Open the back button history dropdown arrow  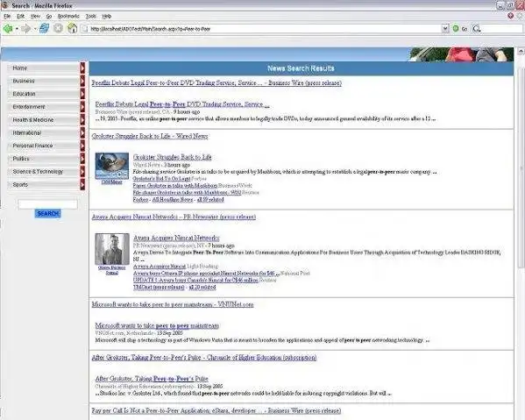17,29
